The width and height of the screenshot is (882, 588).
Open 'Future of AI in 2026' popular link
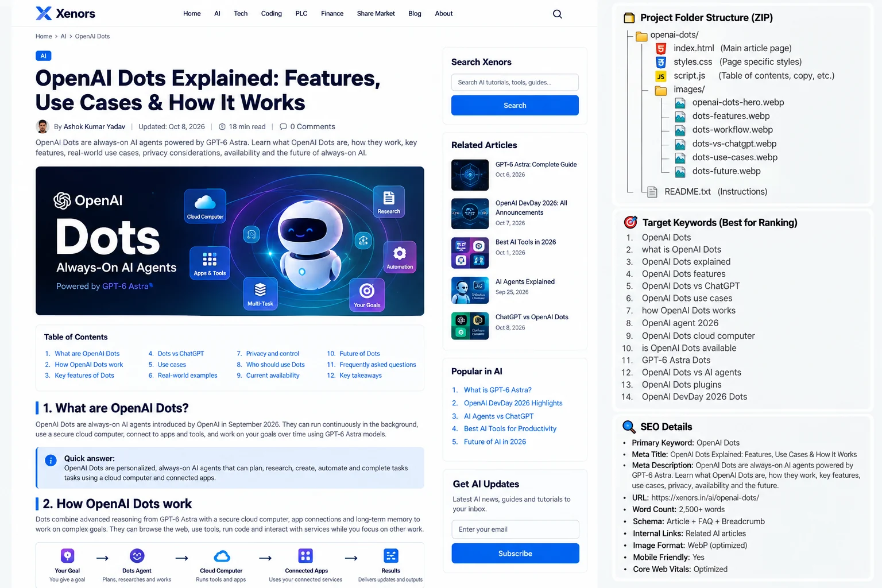click(x=495, y=442)
